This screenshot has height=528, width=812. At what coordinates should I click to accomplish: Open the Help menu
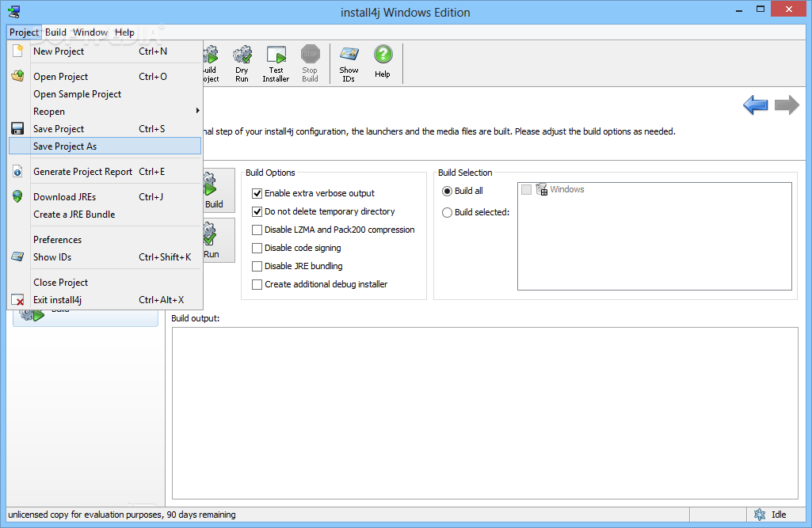[124, 32]
